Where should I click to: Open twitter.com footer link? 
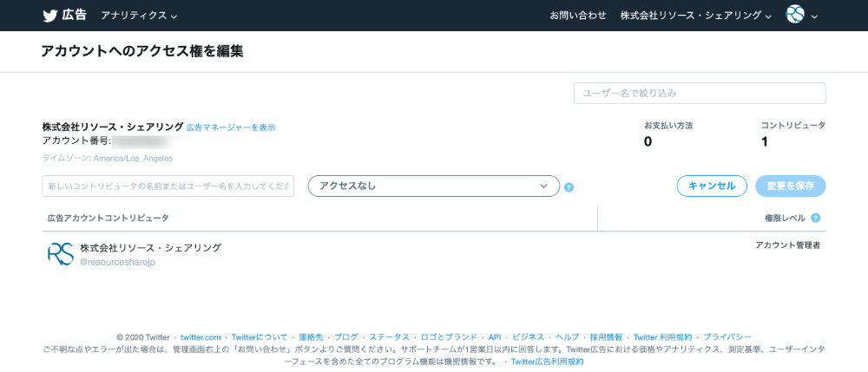(x=201, y=337)
